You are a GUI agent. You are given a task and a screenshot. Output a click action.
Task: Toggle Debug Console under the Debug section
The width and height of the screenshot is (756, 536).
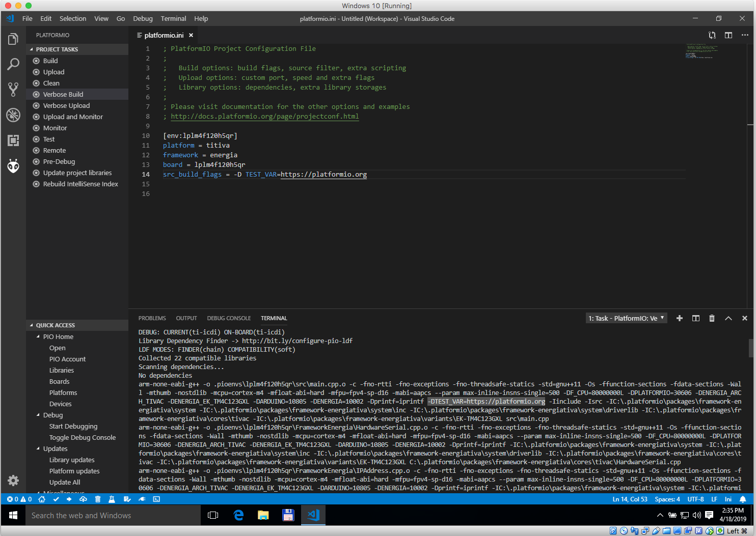coord(82,437)
